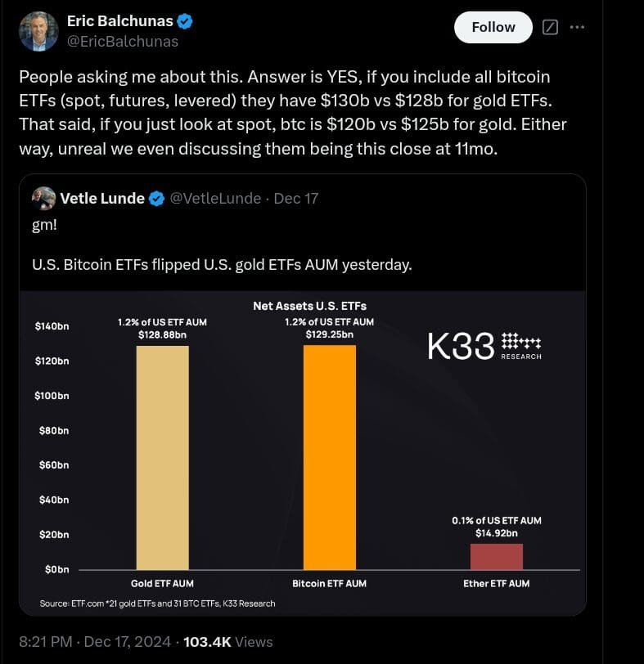Screen dimensions: 644x664
Task: Click Eric Balchunas's verified badge
Action: tap(185, 21)
